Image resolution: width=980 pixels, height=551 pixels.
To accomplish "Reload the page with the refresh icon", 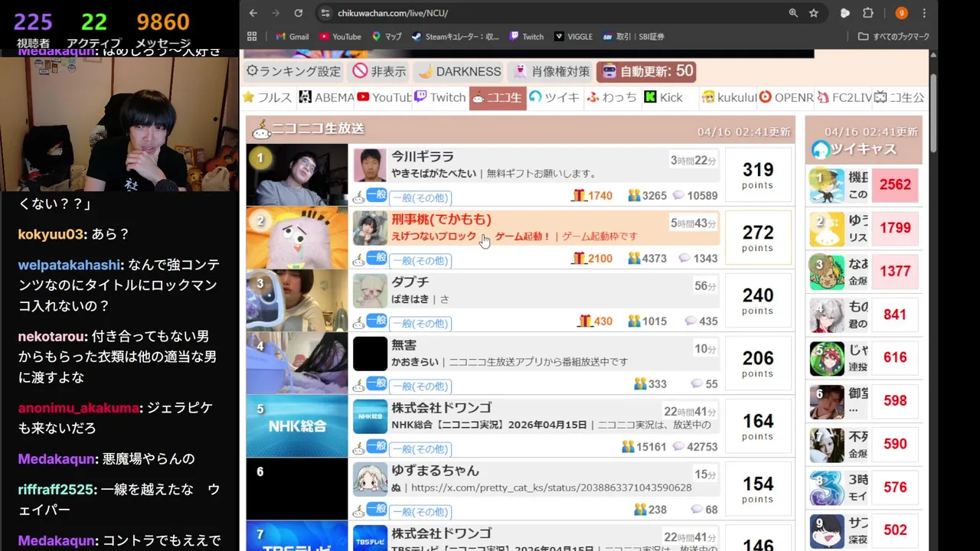I will [298, 13].
